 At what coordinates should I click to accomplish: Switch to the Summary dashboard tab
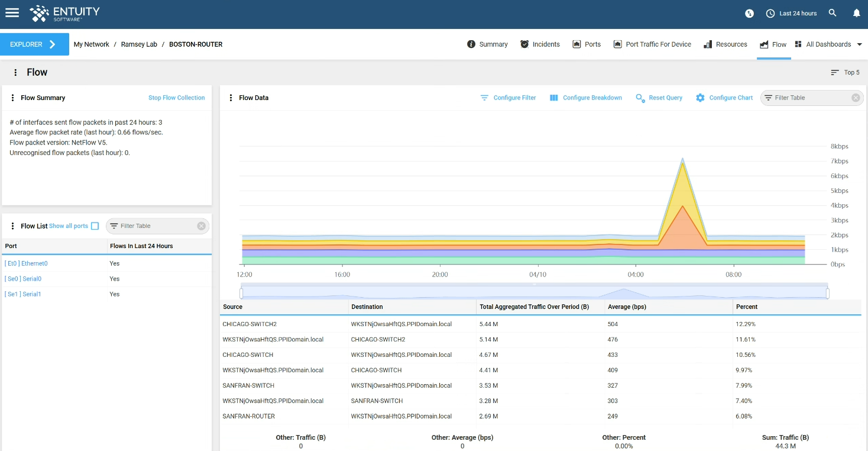(487, 44)
